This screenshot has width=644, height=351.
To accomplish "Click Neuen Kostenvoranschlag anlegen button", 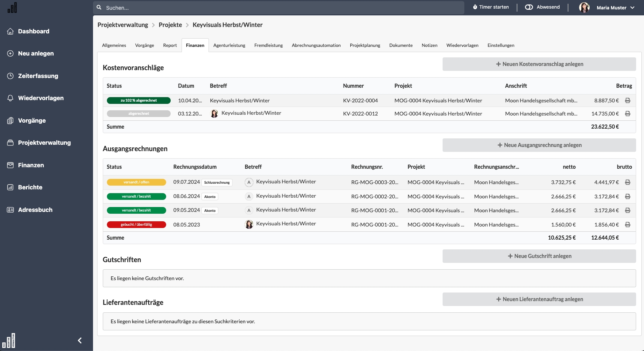I will (539, 64).
